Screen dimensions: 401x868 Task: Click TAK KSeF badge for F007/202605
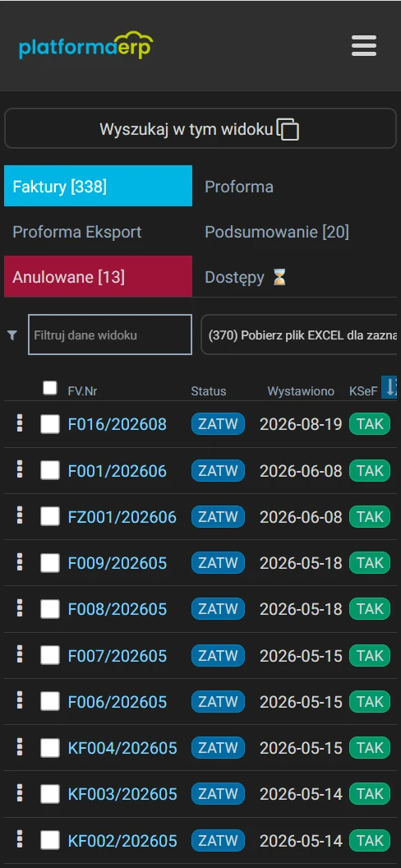point(370,655)
